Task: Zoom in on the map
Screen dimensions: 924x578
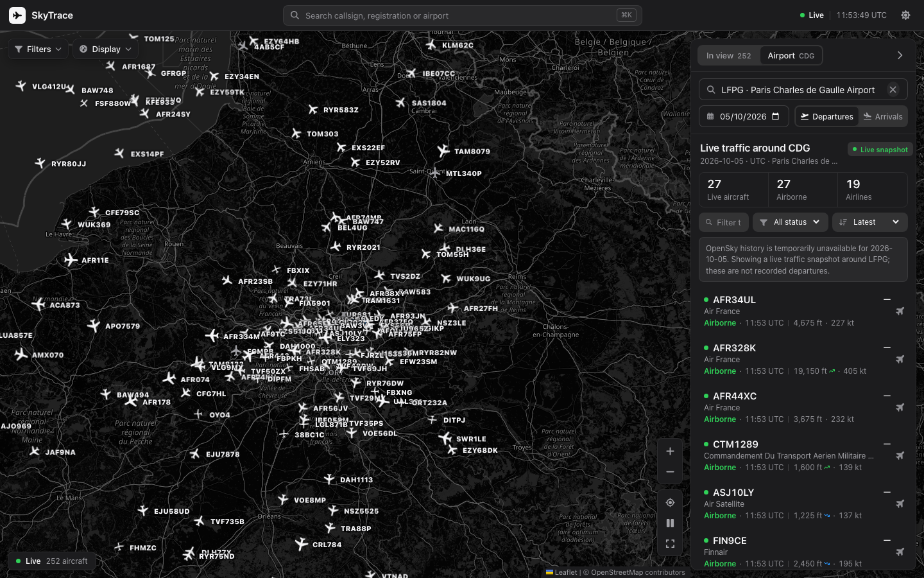Action: pos(670,451)
